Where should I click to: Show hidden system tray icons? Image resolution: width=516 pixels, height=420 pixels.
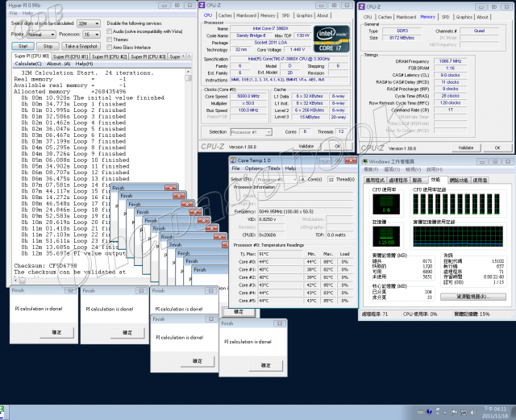445,412
